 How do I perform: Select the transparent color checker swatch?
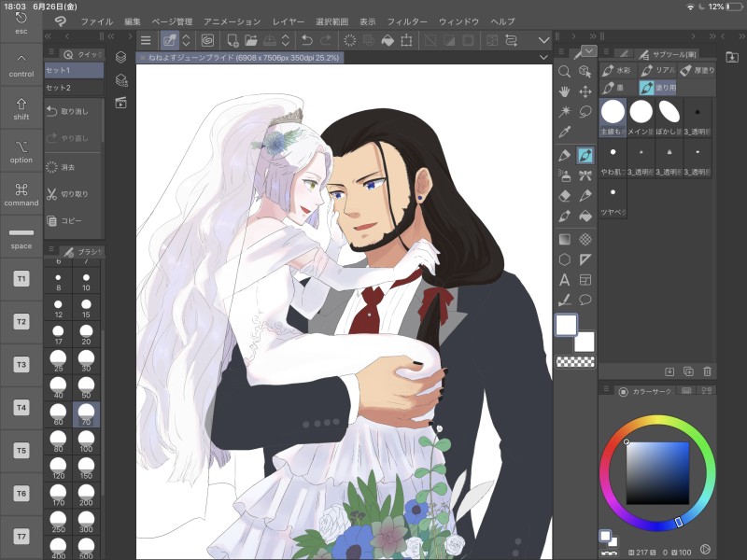(x=575, y=362)
